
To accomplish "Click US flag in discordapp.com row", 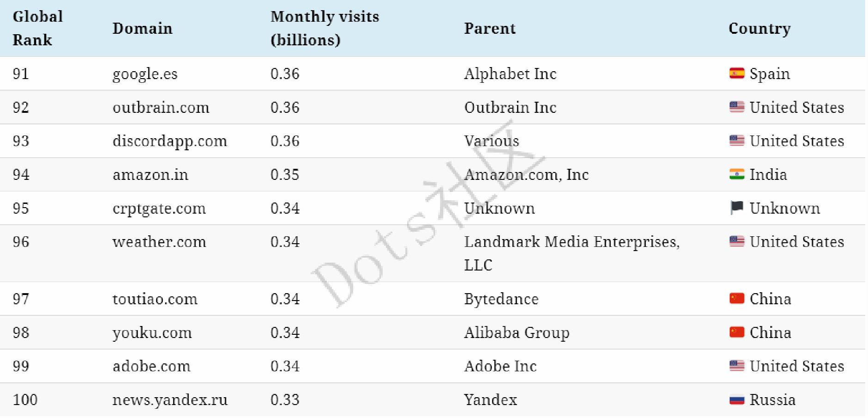I will click(737, 141).
